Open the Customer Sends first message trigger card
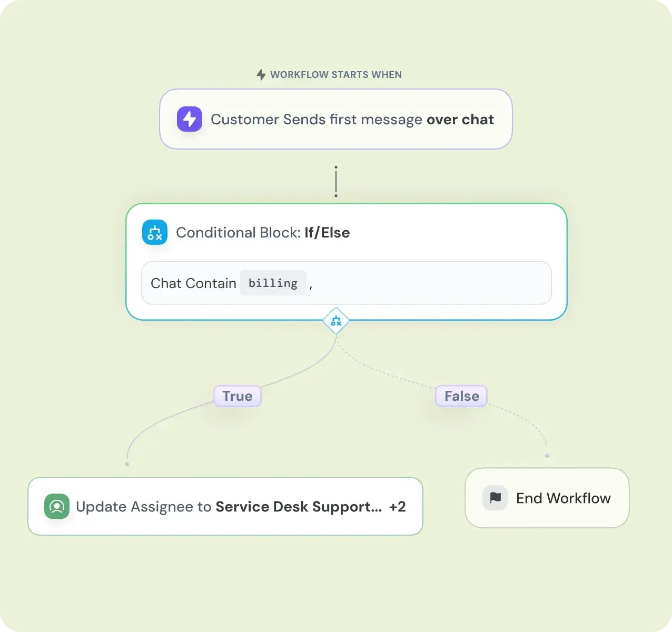Image resolution: width=672 pixels, height=632 pixels. click(336, 119)
